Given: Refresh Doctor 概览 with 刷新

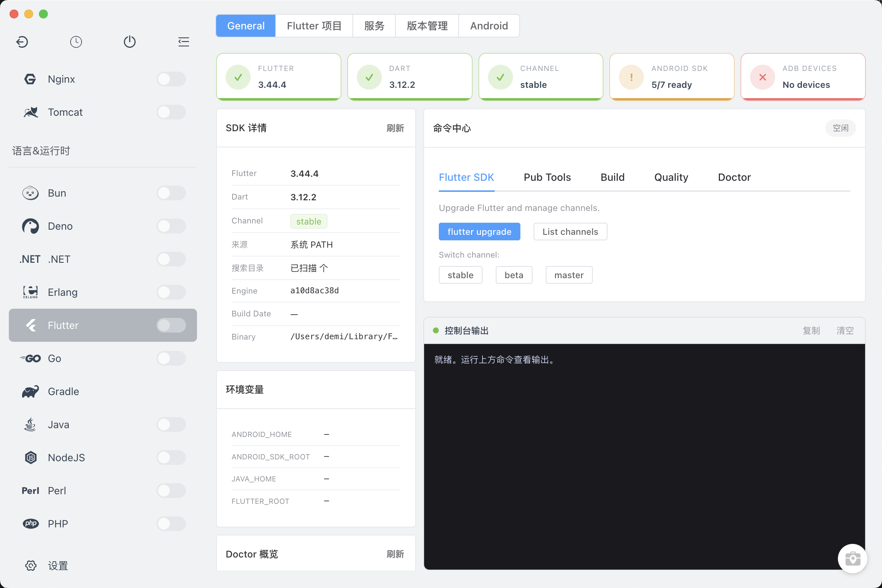Looking at the screenshot, I should click(x=395, y=554).
